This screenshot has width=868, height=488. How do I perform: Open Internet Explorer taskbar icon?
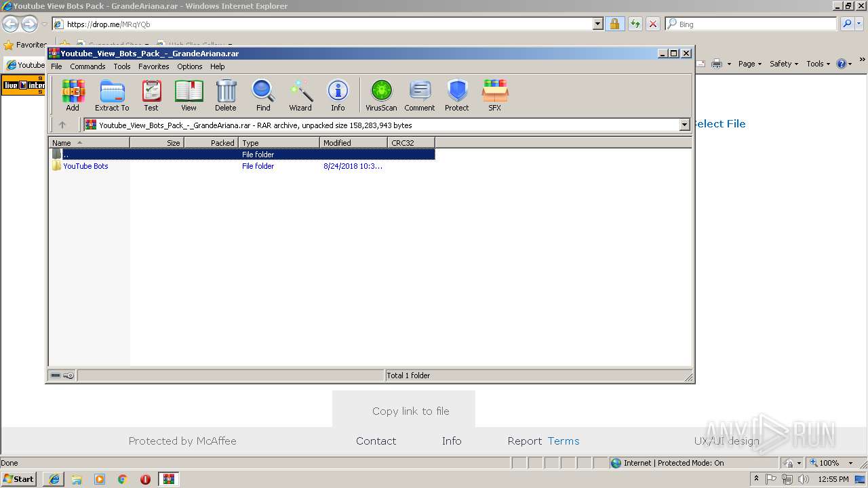click(54, 479)
